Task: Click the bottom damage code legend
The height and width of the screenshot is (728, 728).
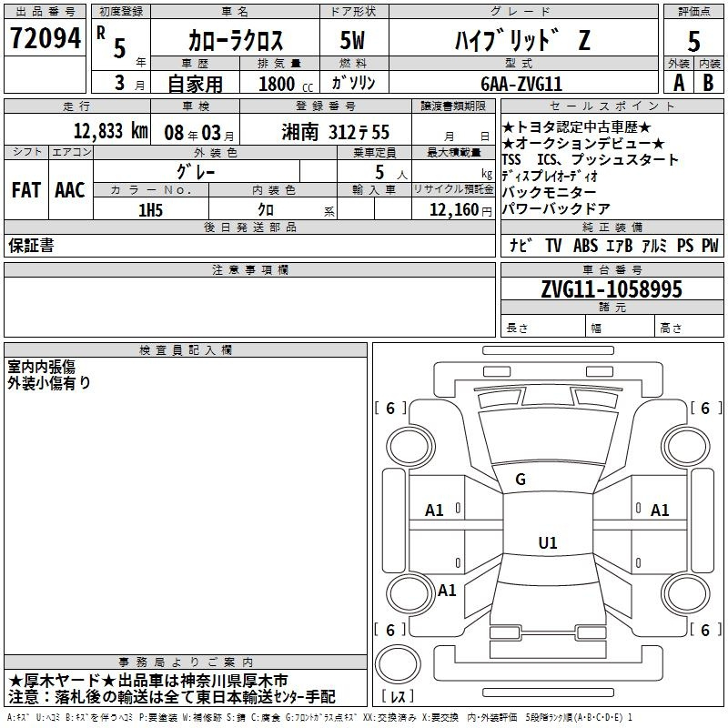Action: [x=319, y=717]
